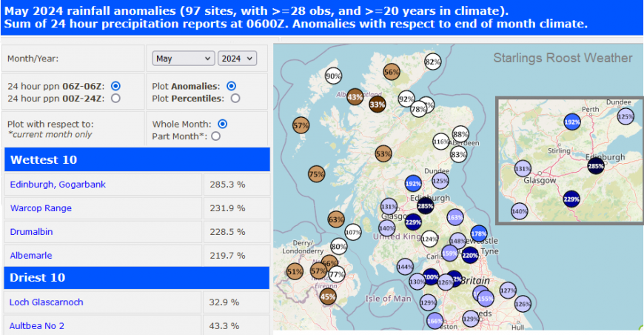Open the 2024 year dropdown
The image size is (644, 335).
coord(238,59)
